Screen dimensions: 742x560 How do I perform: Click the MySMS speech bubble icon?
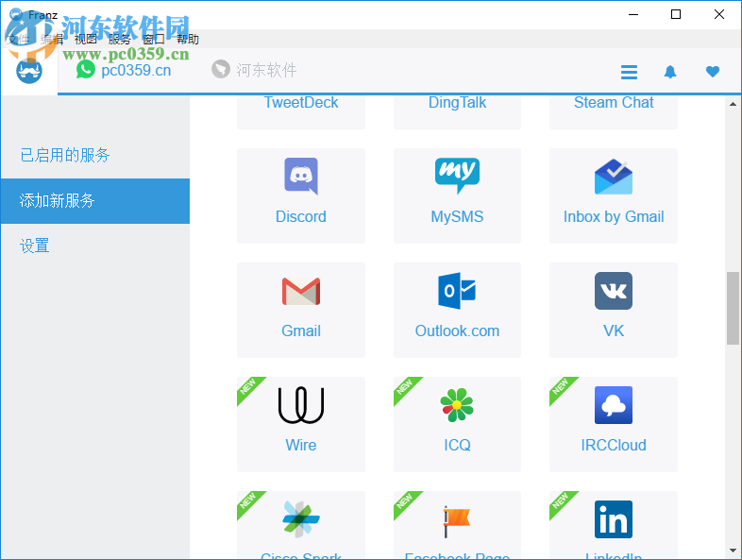pos(457,176)
